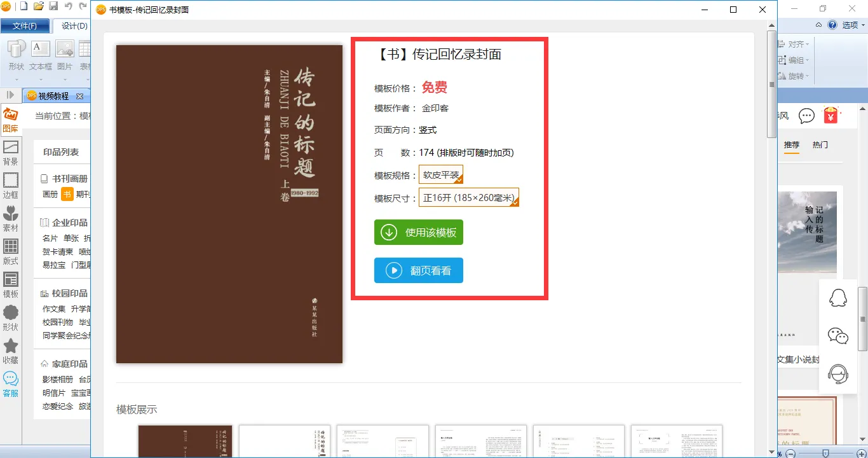Screen dimensions: 868x458
Task: Open the 文件(F) menu
Action: [25, 26]
